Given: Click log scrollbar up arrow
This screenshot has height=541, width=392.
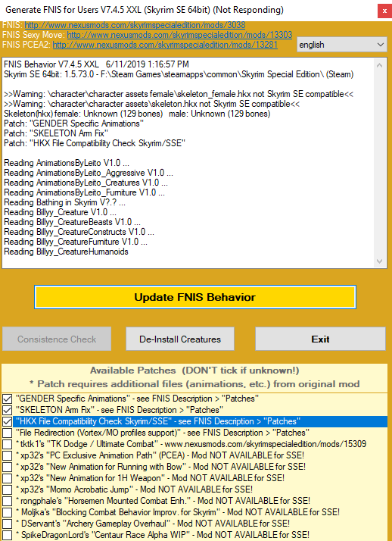Looking at the screenshot, I should coord(380,65).
